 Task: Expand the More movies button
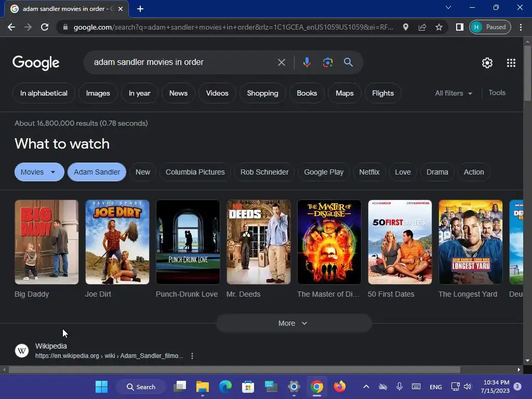click(x=294, y=323)
